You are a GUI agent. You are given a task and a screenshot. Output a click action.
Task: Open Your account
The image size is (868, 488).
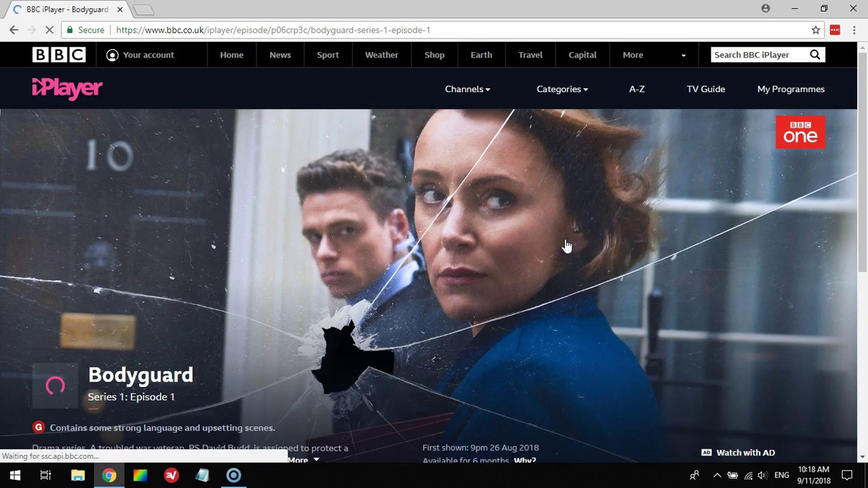[x=140, y=55]
